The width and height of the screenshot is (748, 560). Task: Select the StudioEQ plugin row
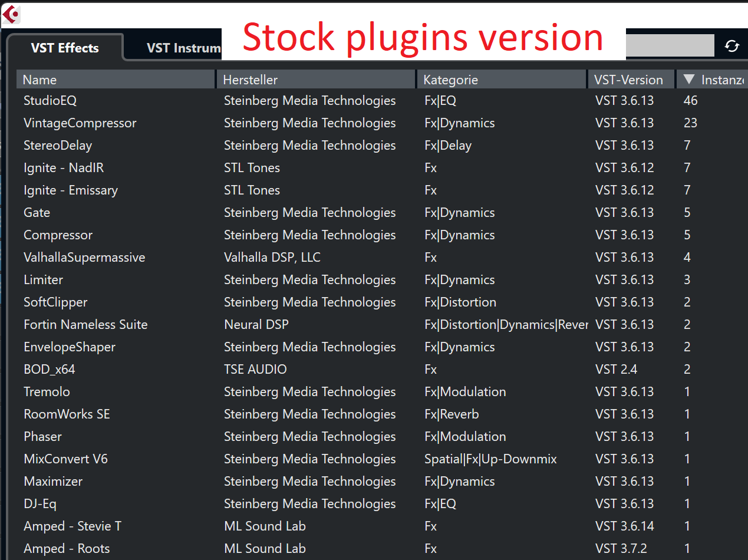(50, 101)
